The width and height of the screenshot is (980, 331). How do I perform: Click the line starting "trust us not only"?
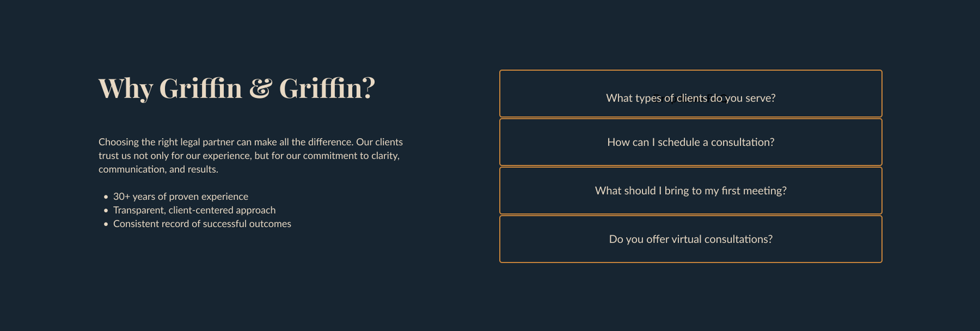click(x=249, y=156)
